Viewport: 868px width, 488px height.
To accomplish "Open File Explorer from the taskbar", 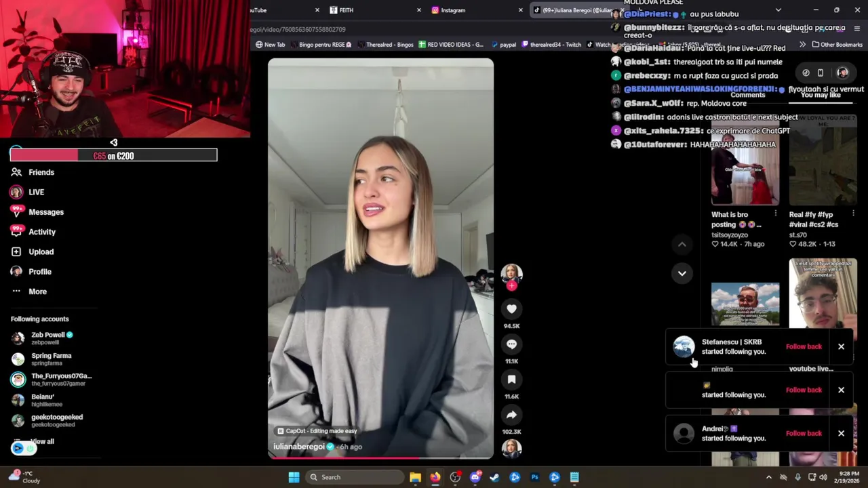I will click(415, 477).
